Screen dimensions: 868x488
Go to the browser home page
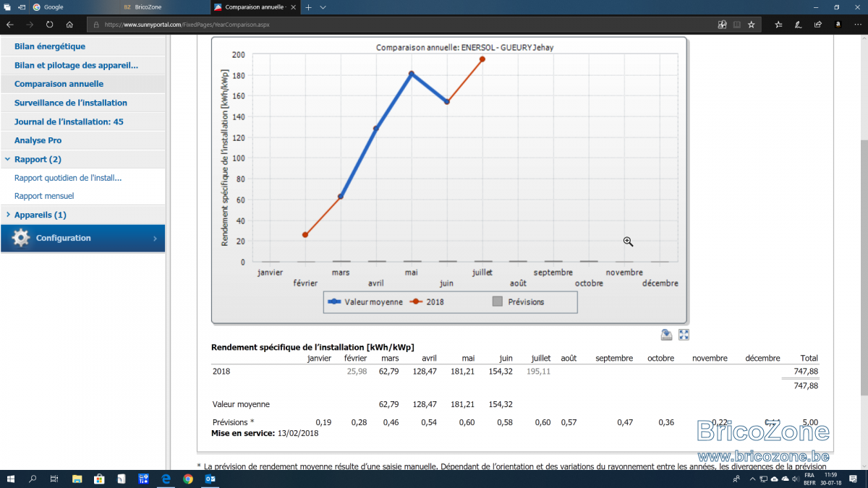[69, 24]
